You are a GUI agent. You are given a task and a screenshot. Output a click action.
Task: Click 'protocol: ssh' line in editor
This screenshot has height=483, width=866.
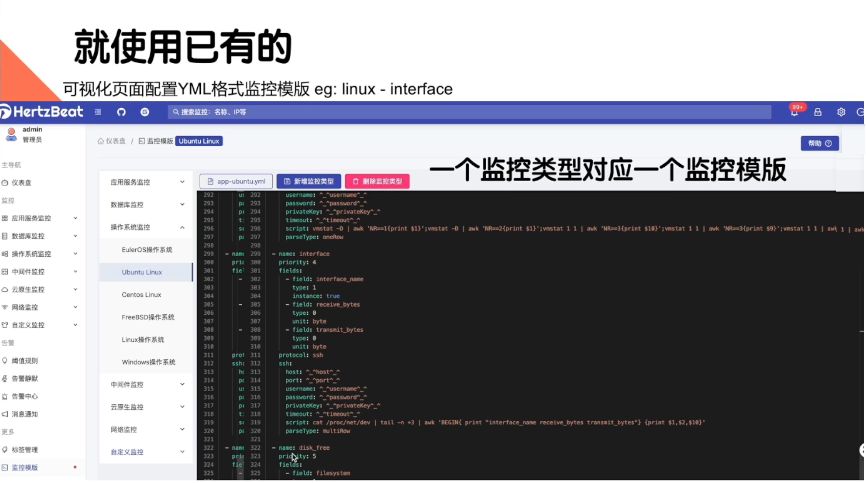pyautogui.click(x=301, y=355)
